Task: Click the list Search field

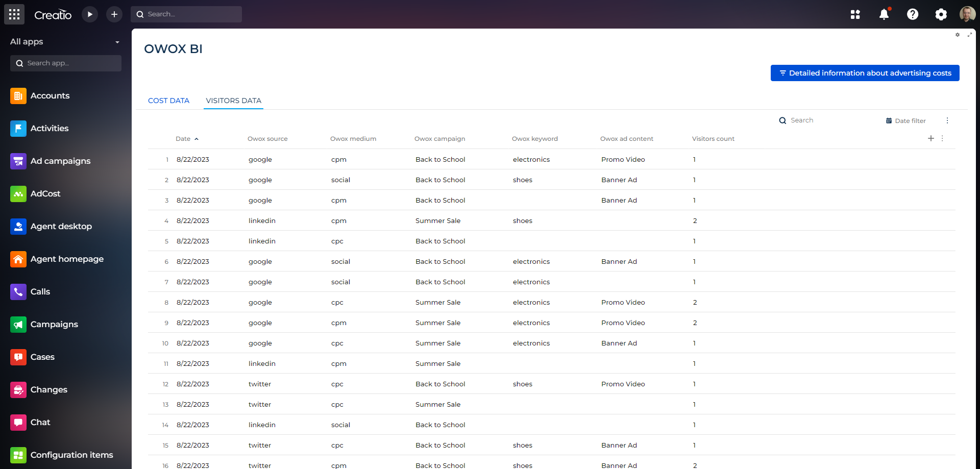Action: click(x=817, y=120)
